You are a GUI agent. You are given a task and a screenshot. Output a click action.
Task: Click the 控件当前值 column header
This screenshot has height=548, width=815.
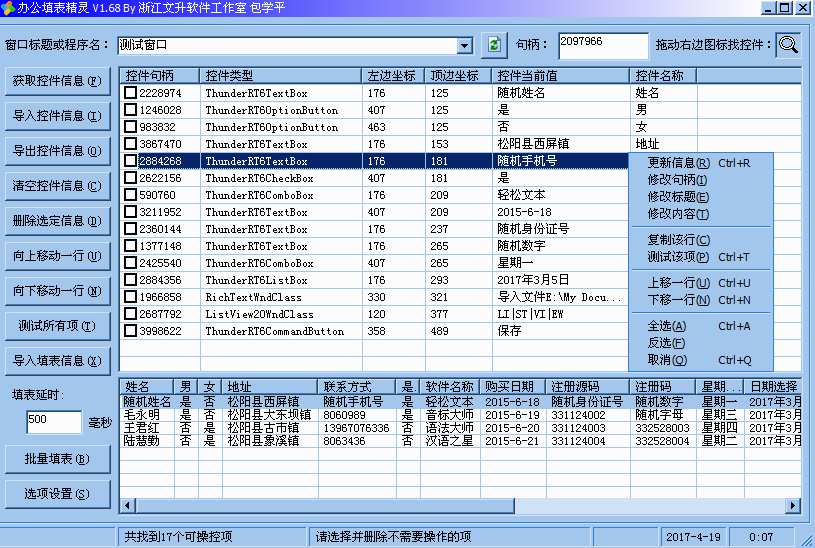coord(561,76)
